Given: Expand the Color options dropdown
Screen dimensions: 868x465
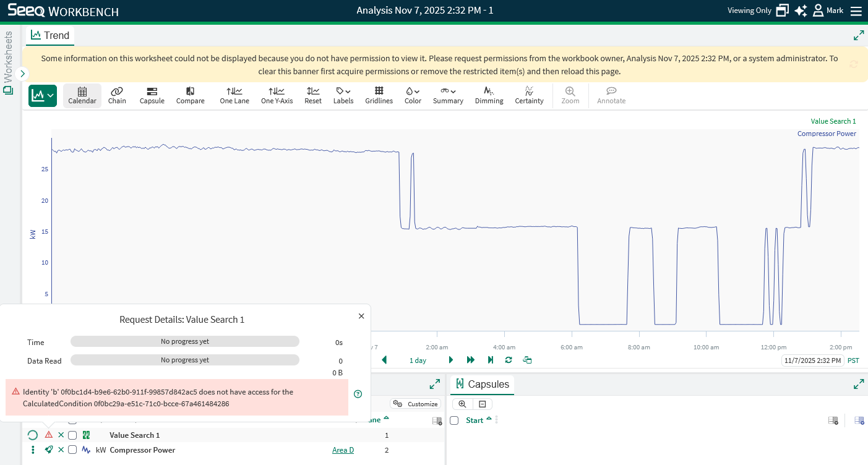Looking at the screenshot, I should coord(413,95).
